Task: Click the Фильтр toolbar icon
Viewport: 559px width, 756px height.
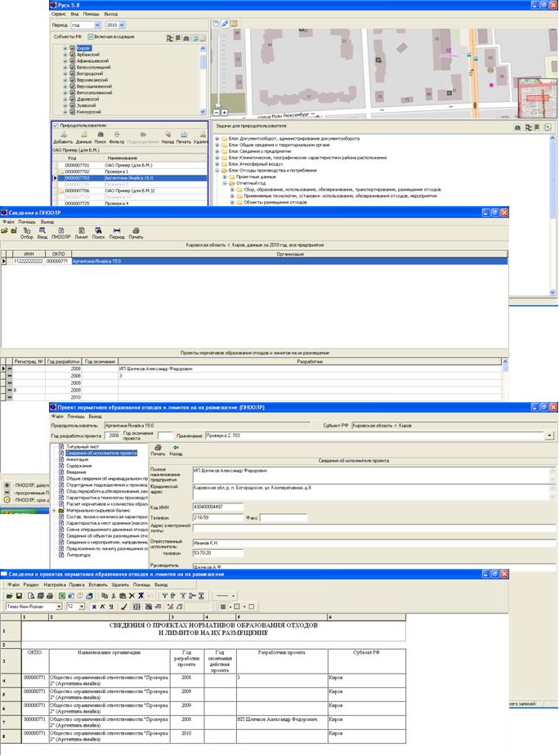Action: point(117,135)
